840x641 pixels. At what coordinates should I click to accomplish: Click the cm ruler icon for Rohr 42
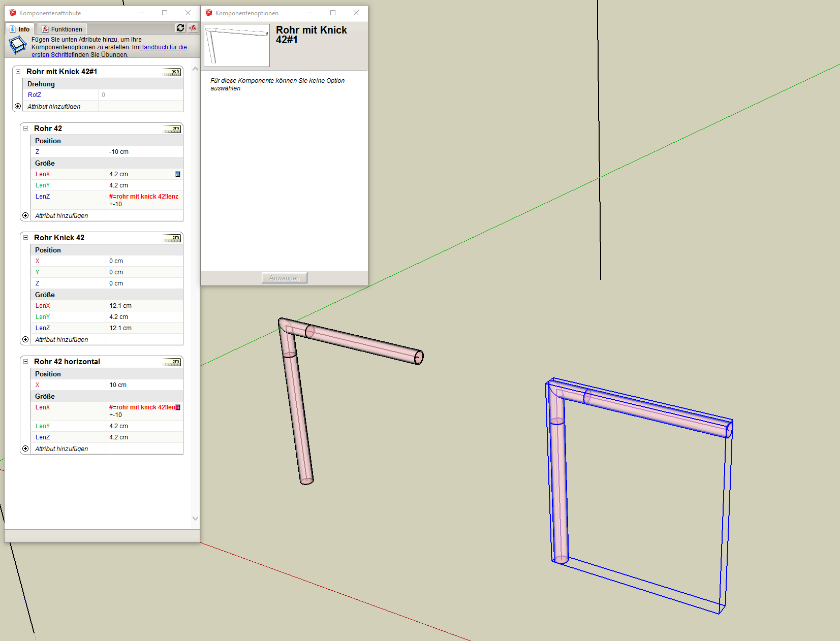pyautogui.click(x=173, y=129)
